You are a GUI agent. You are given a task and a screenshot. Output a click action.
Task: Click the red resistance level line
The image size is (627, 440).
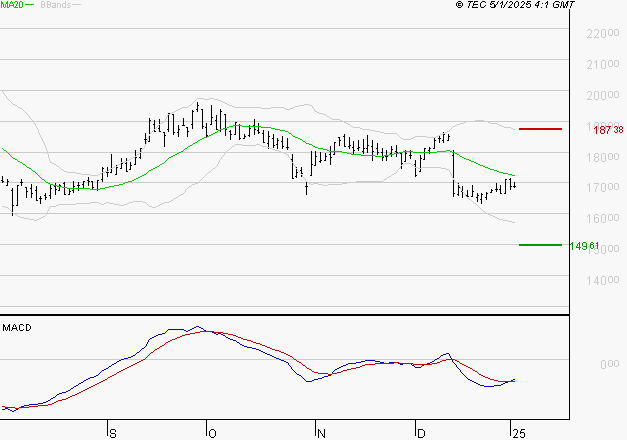pos(540,129)
